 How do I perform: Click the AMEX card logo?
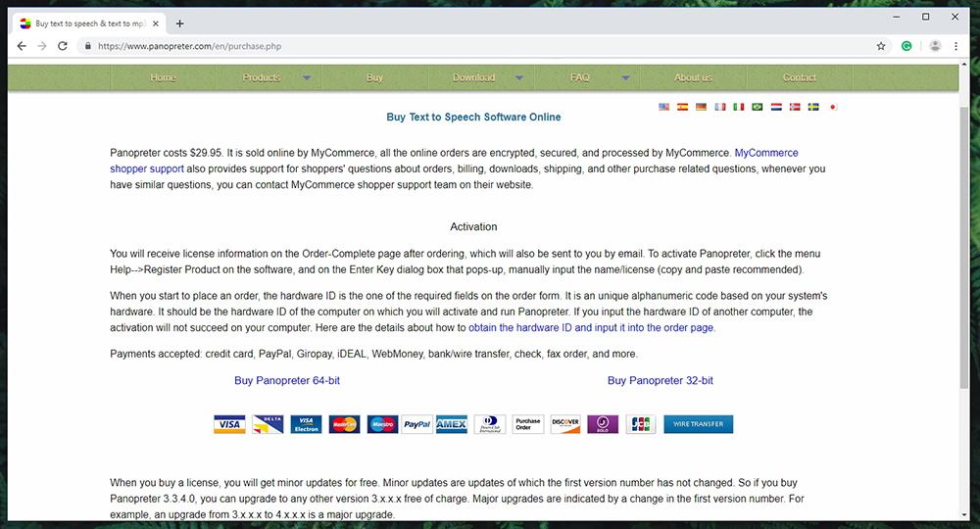click(x=451, y=424)
